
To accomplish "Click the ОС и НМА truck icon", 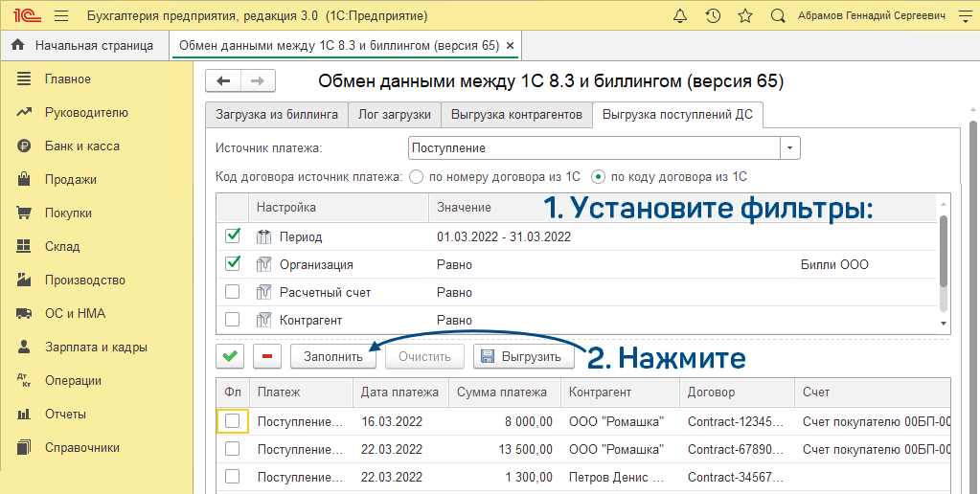I will pos(24,313).
